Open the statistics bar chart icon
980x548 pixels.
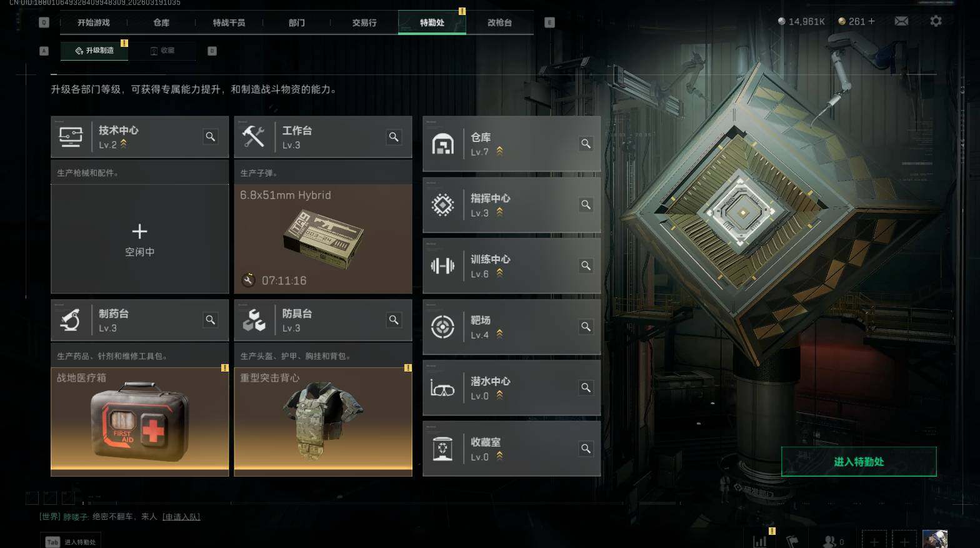tap(760, 541)
